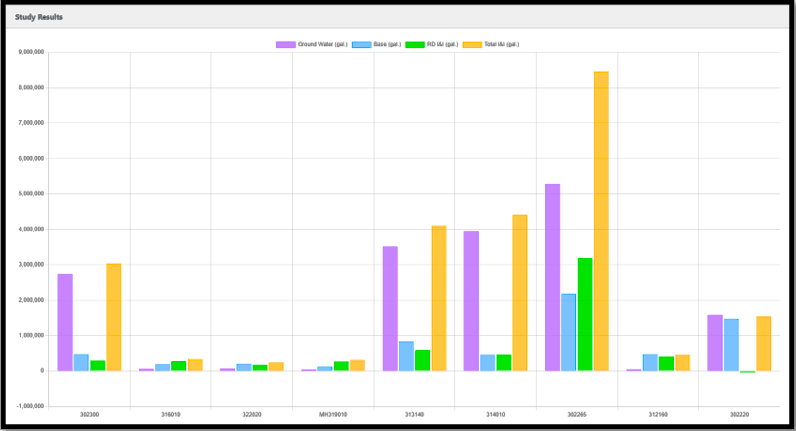The width and height of the screenshot is (796, 431).
Task: Click the Total I&I (gal.) legend label
Action: (502, 44)
